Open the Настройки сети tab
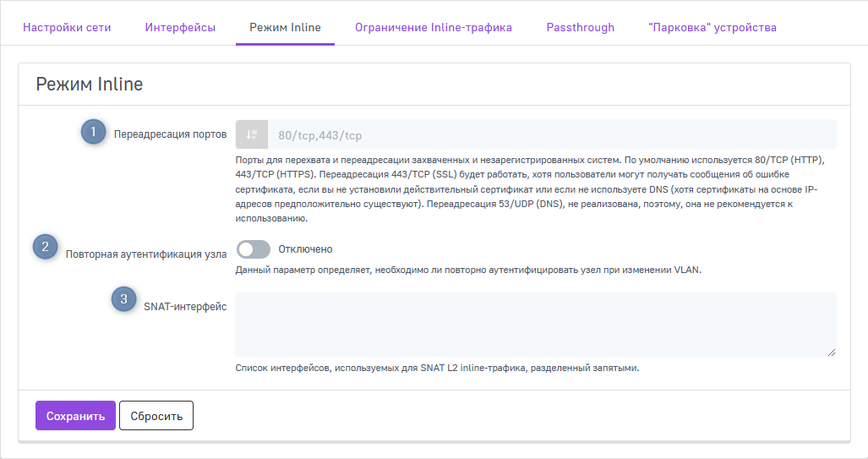 pyautogui.click(x=67, y=27)
